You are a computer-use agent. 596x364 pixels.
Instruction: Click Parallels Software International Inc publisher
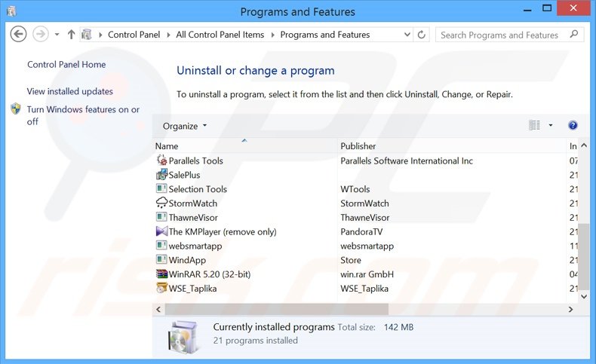[x=407, y=161]
